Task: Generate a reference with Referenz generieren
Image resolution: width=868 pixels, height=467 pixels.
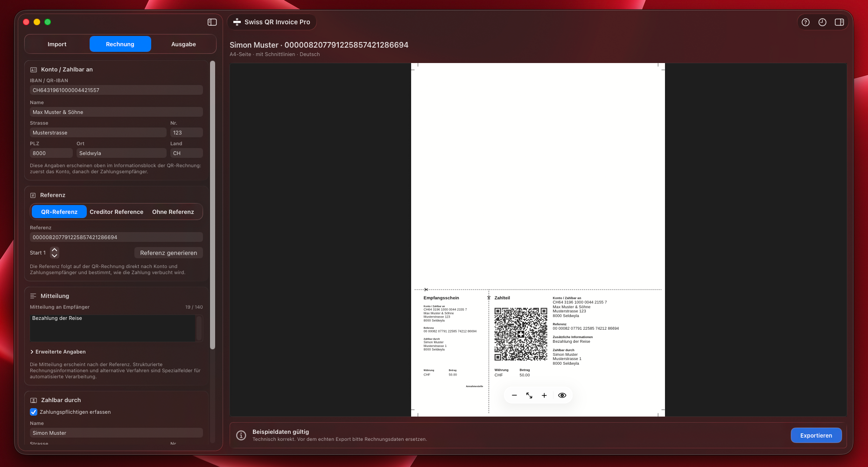Action: [168, 253]
